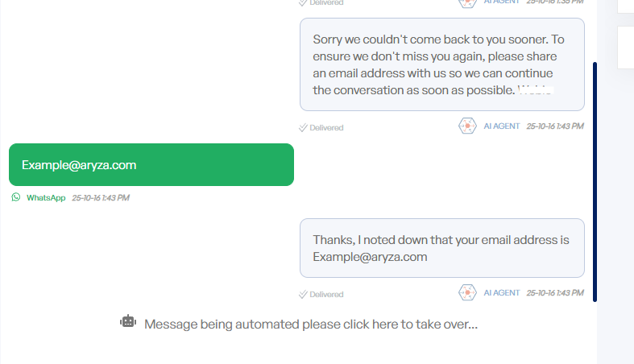The image size is (634, 364).
Task: Click "AI AGENT" label under the "Thanks" message
Action: tap(502, 293)
